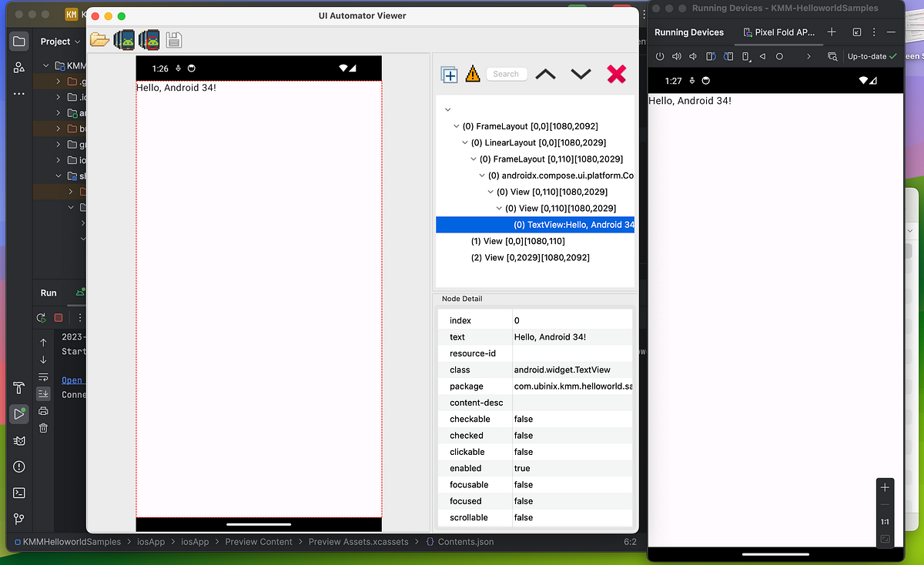Image resolution: width=924 pixels, height=565 pixels.
Task: Open a saved UI dump via folder icon
Action: click(x=99, y=39)
